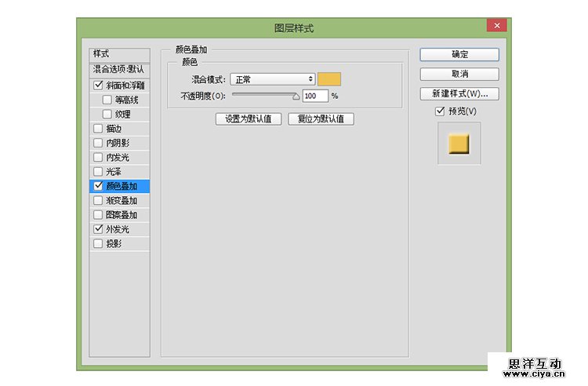The image size is (588, 386).
Task: Select 混合选项:默认 at the list top
Action: (118, 69)
